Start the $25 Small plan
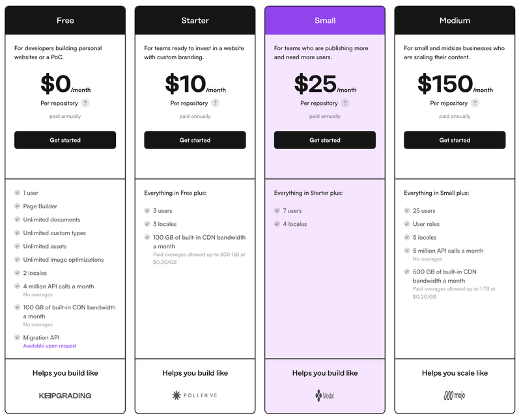The height and width of the screenshot is (420, 521). point(325,140)
